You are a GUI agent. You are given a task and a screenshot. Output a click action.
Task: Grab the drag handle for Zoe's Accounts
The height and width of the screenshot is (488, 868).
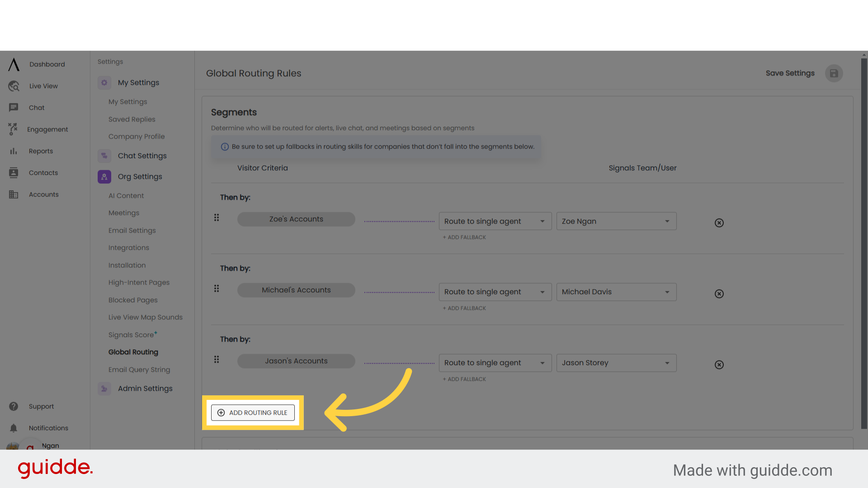217,218
